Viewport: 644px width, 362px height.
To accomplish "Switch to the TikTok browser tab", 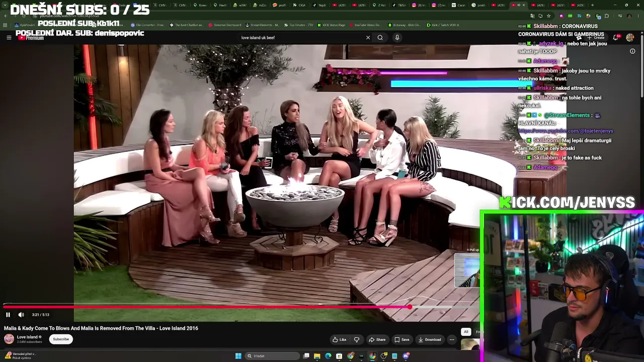I will pyautogui.click(x=400, y=5).
